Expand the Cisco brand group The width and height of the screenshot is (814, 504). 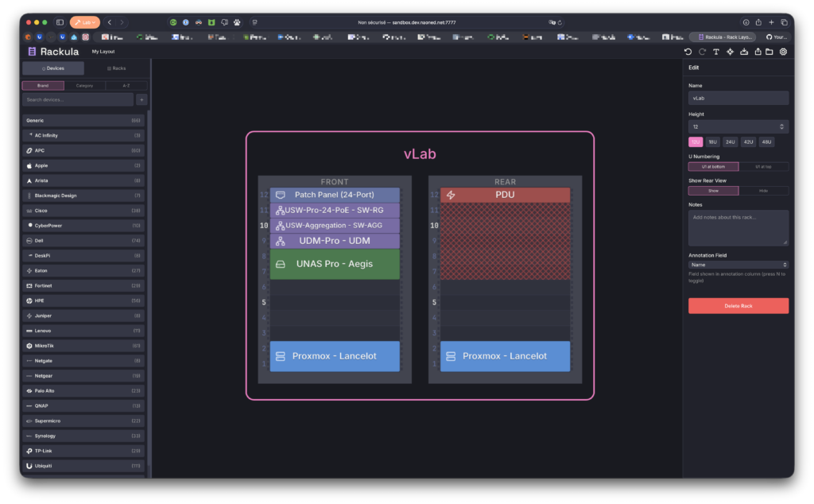click(x=83, y=211)
